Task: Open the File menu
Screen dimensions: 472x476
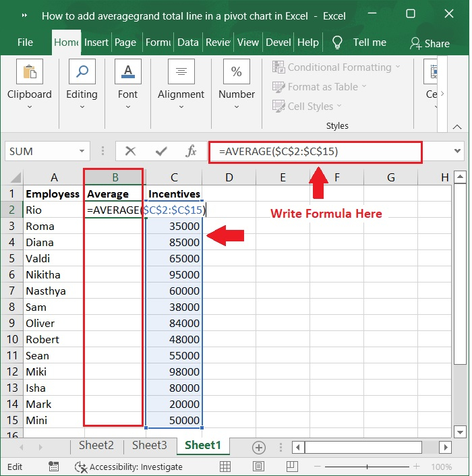Action: click(25, 42)
